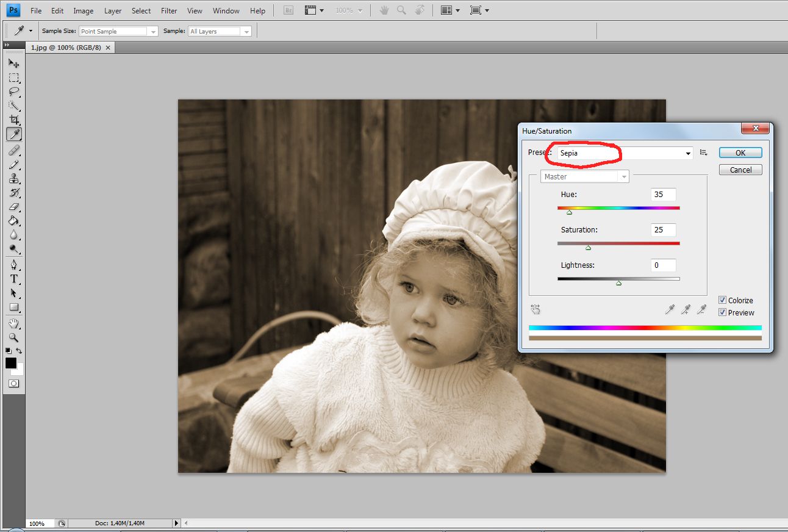This screenshot has width=788, height=532.
Task: Disable the Preview checkbox
Action: tap(722, 312)
